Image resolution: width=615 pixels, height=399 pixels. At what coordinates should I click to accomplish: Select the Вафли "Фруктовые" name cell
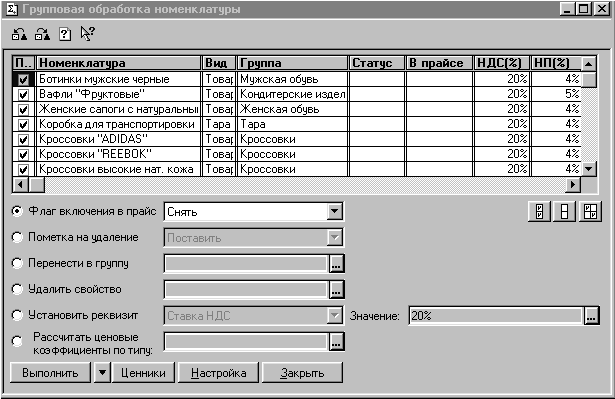pyautogui.click(x=118, y=94)
